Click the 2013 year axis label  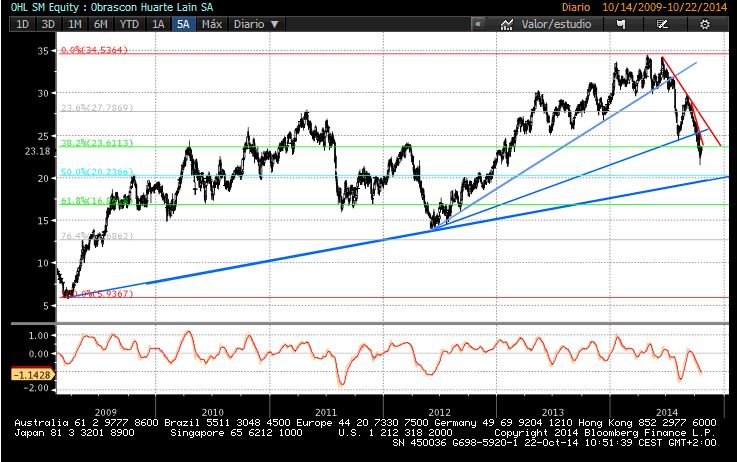(x=553, y=413)
